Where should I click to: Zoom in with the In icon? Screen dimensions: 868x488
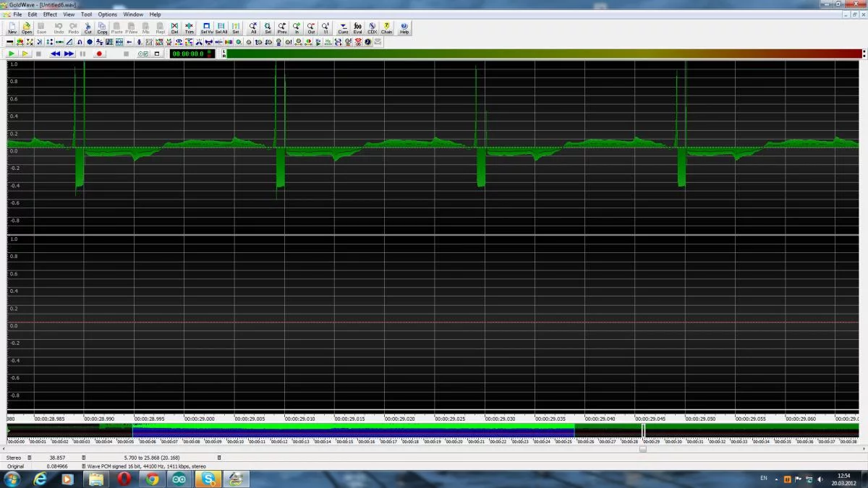297,28
